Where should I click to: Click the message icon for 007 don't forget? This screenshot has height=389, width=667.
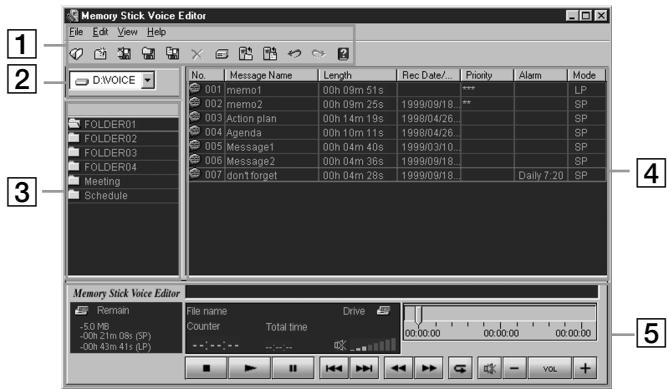point(195,174)
